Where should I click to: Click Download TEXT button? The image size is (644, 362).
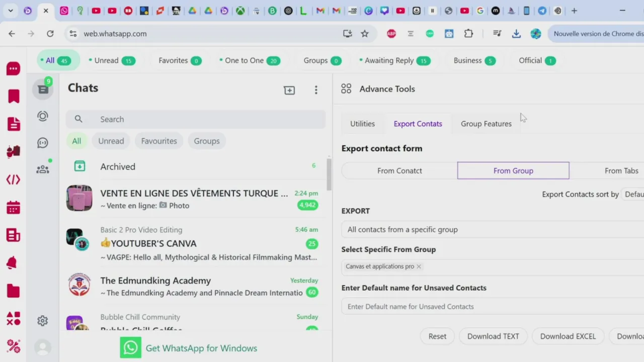pyautogui.click(x=493, y=336)
